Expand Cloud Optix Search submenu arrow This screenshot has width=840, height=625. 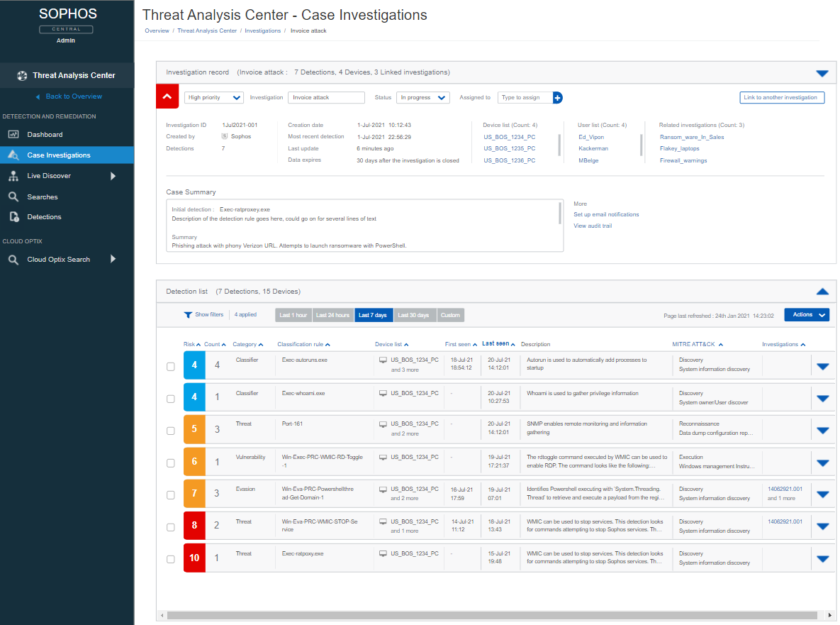coord(113,260)
